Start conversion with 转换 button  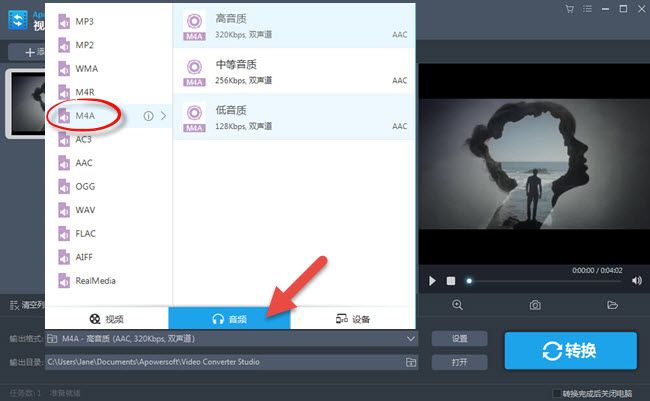click(570, 350)
